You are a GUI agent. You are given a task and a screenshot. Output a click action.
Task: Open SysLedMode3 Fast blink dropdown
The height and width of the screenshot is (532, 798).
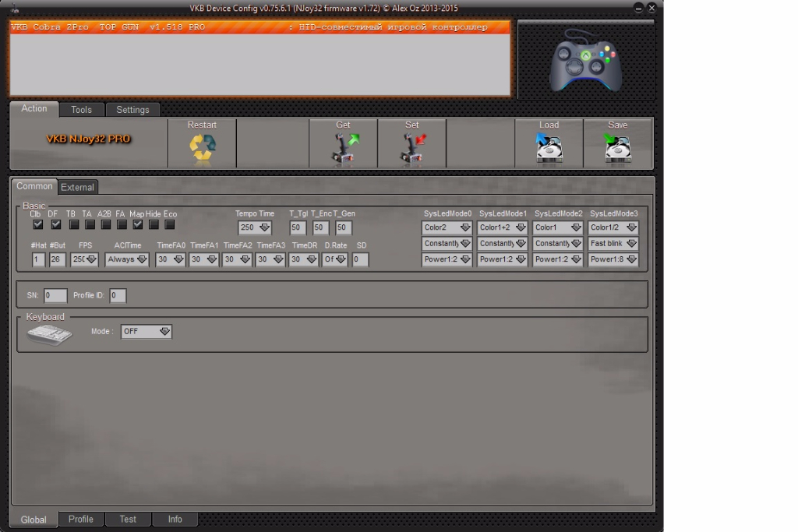(x=613, y=244)
